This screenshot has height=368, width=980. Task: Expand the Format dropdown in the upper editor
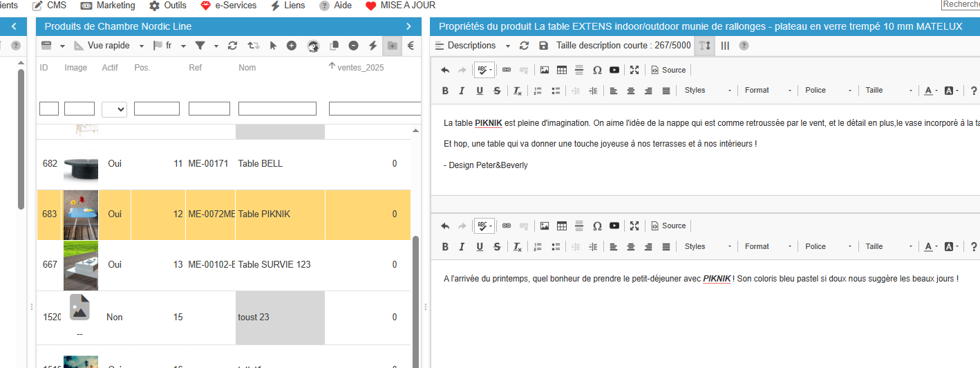click(767, 91)
